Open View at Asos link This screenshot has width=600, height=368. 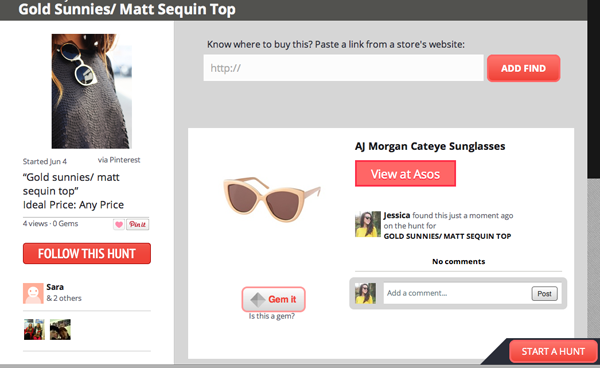pos(405,174)
